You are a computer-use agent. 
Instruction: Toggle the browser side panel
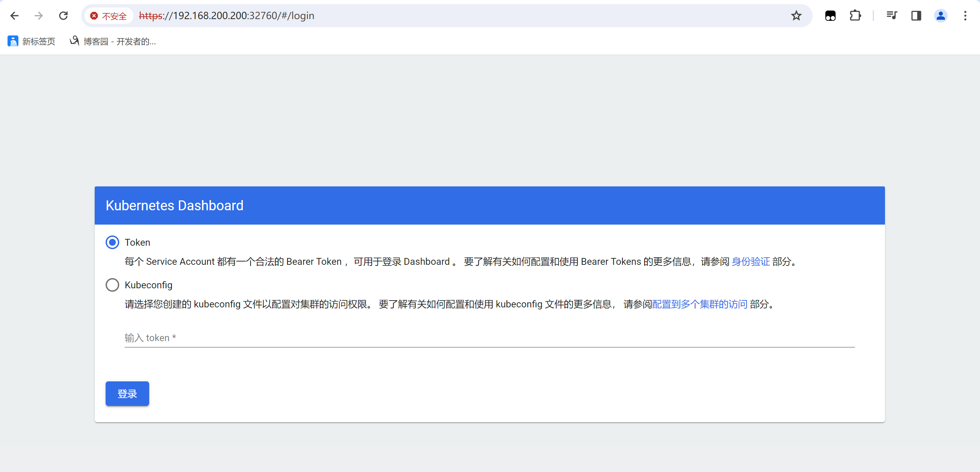[x=916, y=16]
